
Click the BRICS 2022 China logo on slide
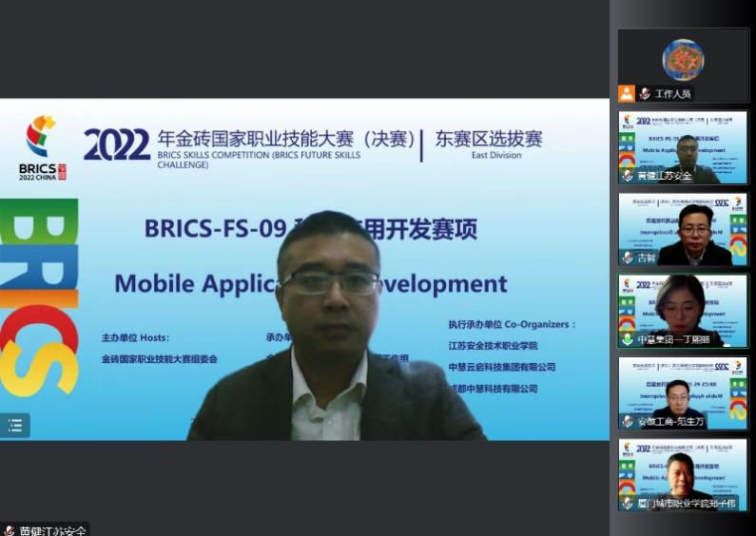click(42, 147)
